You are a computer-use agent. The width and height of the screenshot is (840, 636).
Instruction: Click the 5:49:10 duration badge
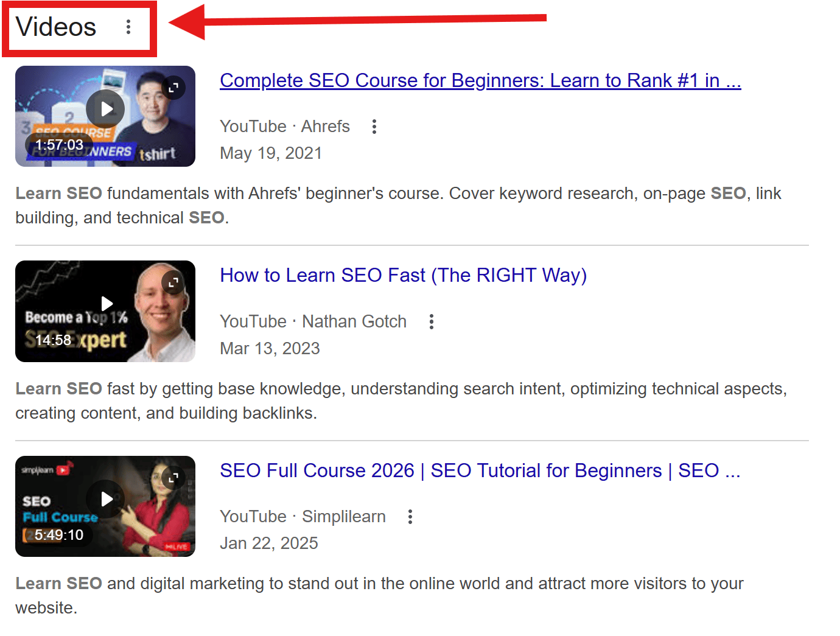pos(58,535)
